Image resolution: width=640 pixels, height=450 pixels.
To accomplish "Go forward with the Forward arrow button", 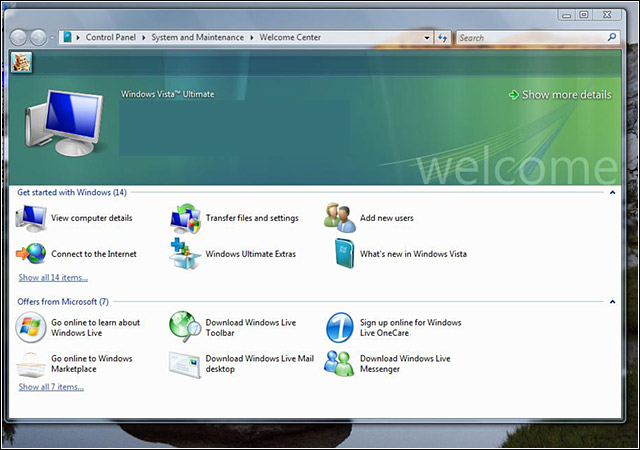I will pyautogui.click(x=38, y=38).
